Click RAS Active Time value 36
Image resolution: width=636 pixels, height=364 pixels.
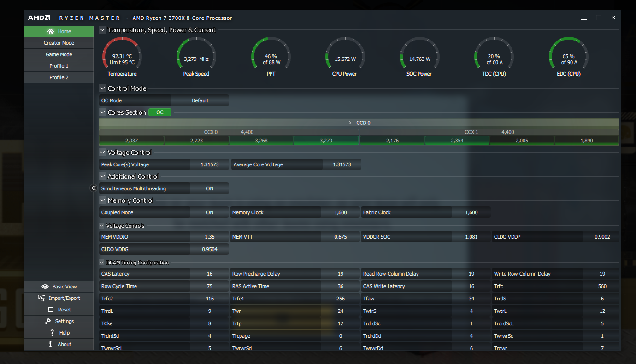(x=341, y=286)
